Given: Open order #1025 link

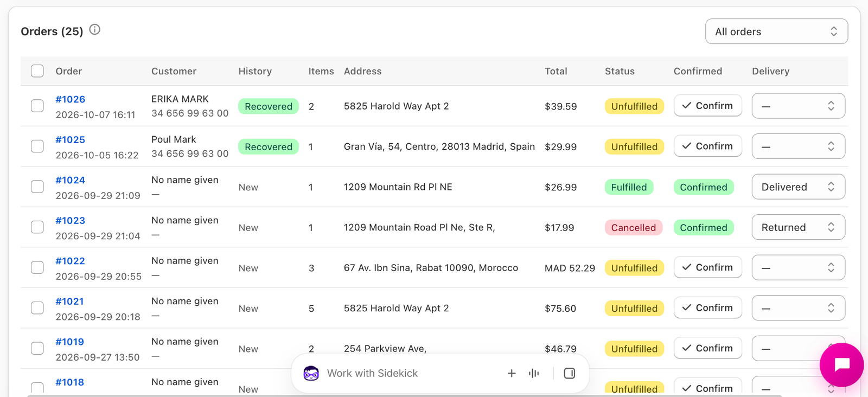Looking at the screenshot, I should [71, 139].
